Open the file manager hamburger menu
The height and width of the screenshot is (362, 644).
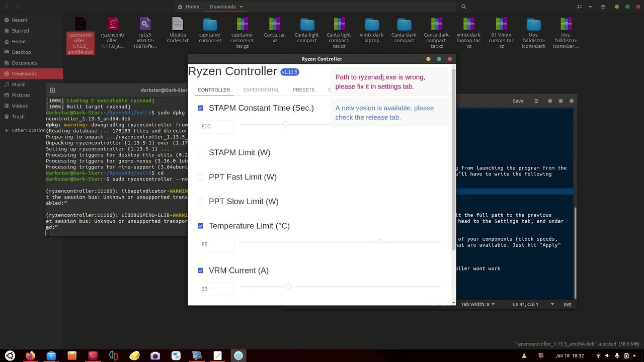click(x=603, y=7)
